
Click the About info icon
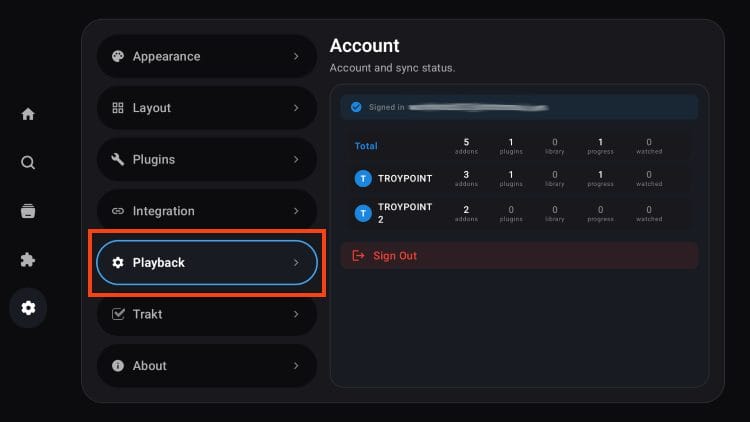pos(118,366)
